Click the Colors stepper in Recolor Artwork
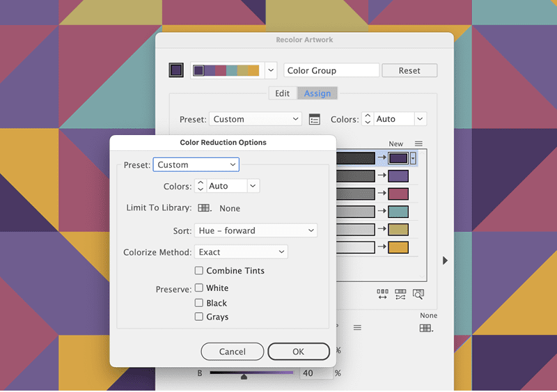Screen dimensions: 557x392 tap(368, 118)
